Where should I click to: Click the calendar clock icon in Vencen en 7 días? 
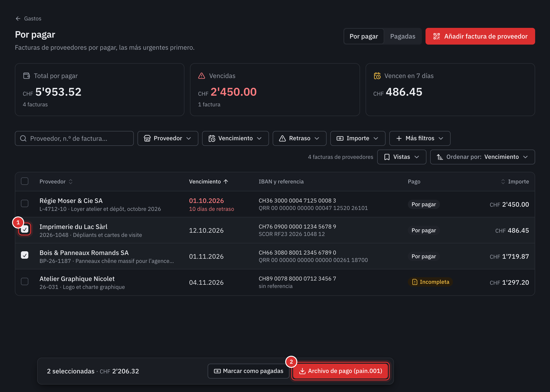coord(377,76)
